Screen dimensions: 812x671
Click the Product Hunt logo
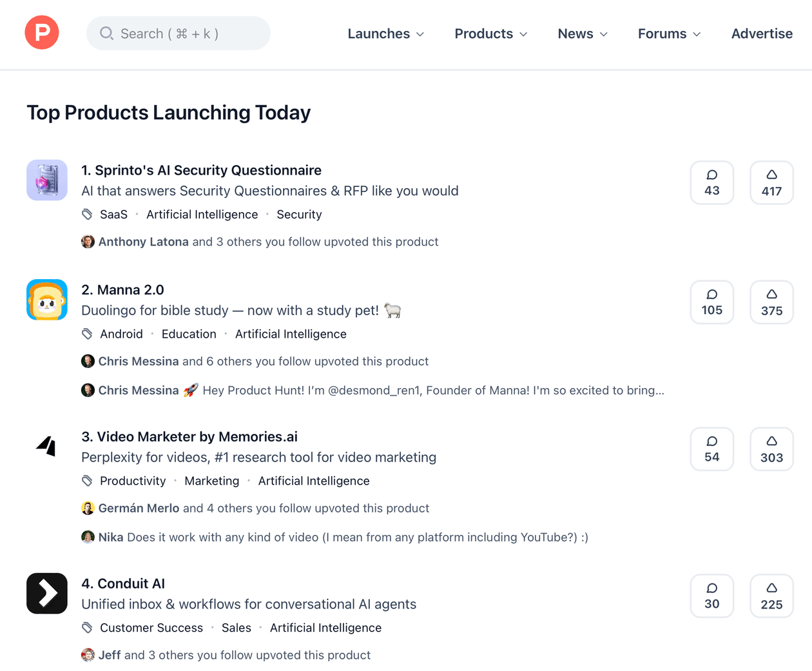pyautogui.click(x=42, y=33)
